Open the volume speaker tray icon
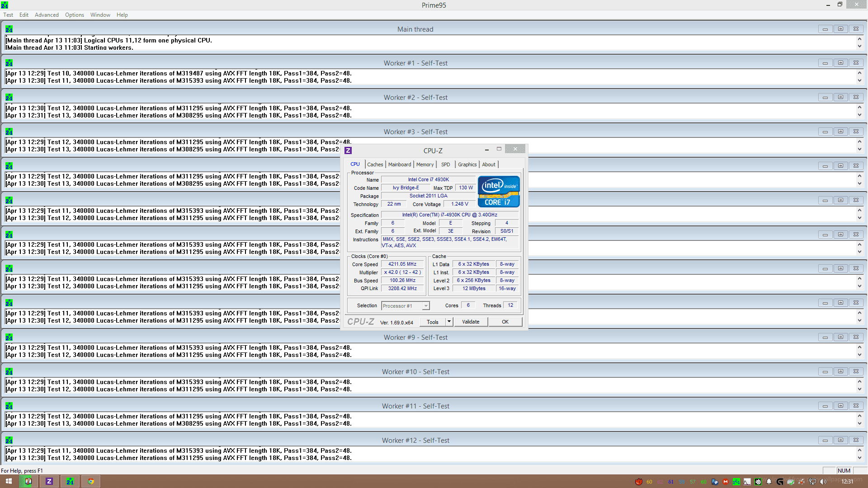The image size is (868, 488). click(x=823, y=482)
